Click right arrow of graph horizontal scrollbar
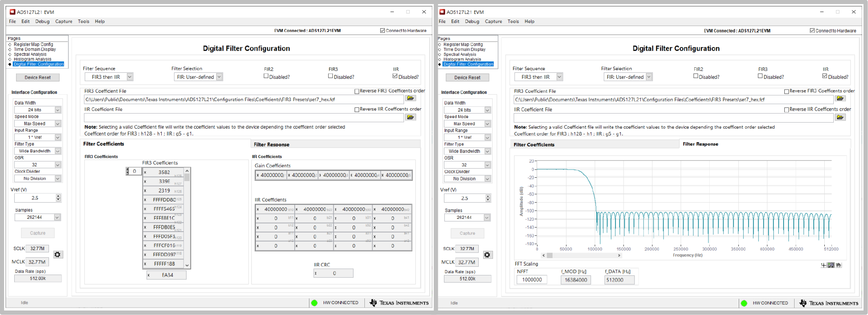868x315 pixels. 619,255
